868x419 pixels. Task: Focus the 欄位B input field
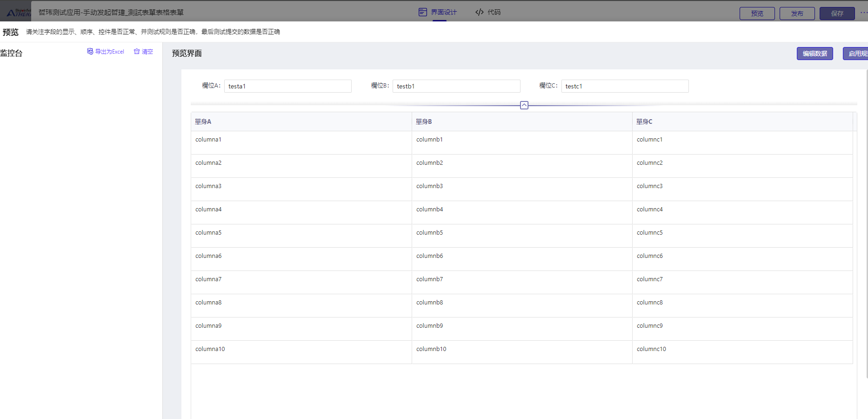(456, 86)
